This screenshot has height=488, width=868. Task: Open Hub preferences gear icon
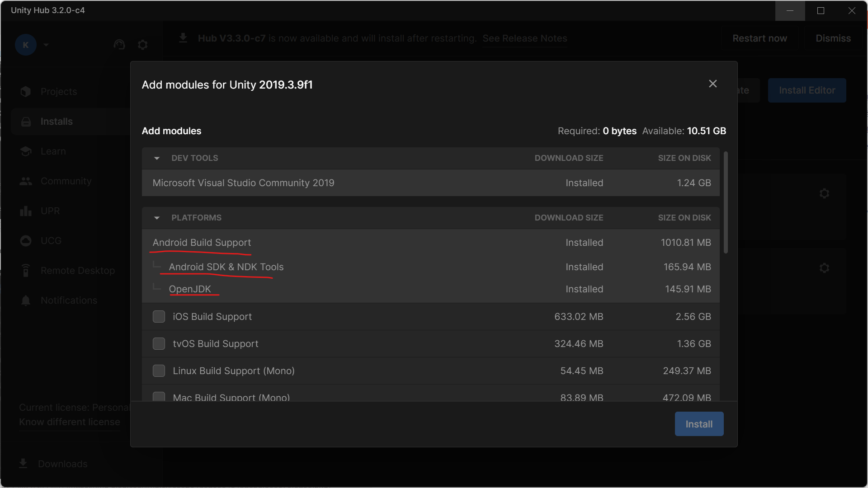point(143,45)
